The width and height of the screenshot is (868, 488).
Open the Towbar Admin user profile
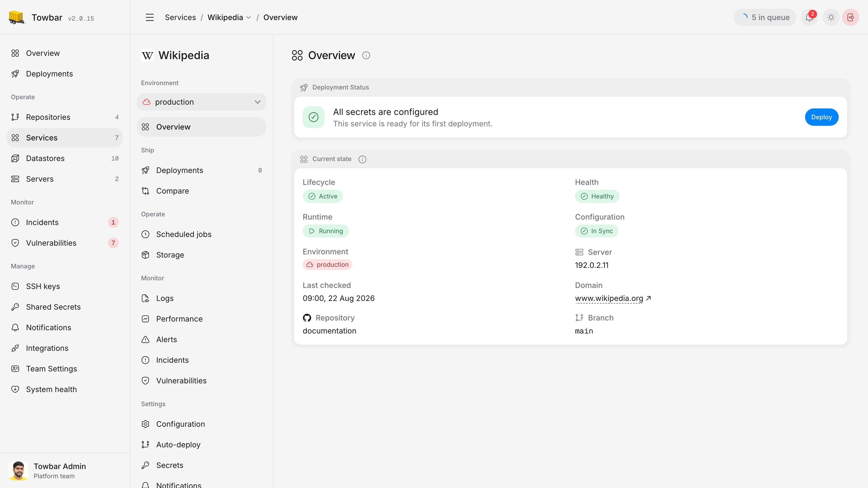65,470
